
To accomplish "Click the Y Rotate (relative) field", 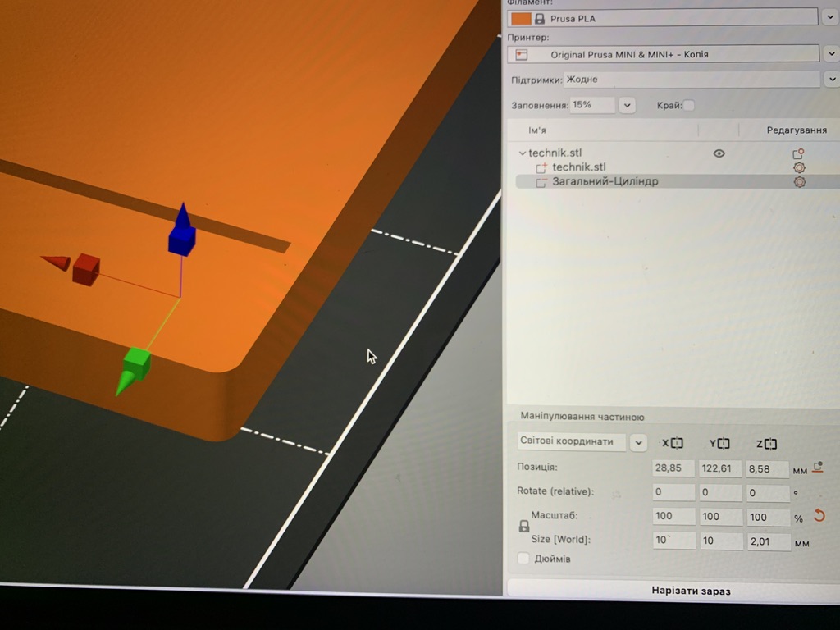I will tap(720, 492).
